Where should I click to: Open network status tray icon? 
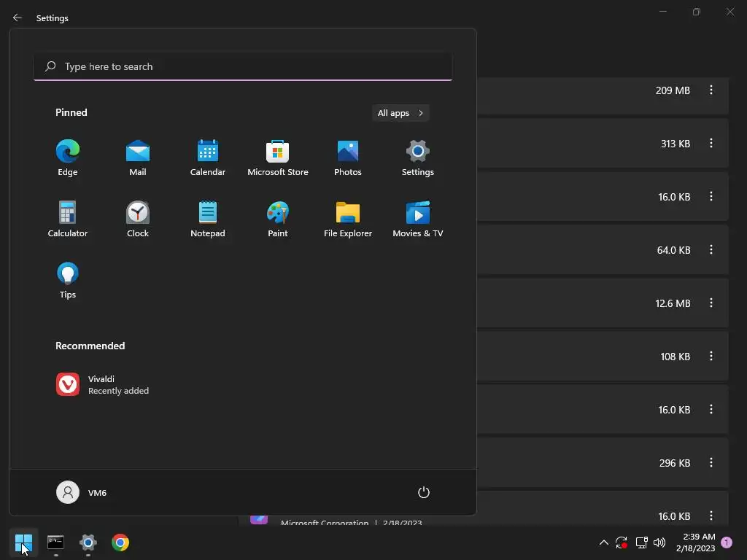tap(641, 542)
